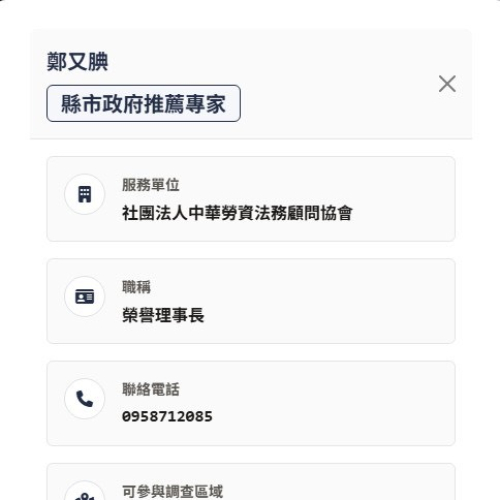500x500 pixels.
Task: Click the divider below the header panel
Action: (x=251, y=138)
